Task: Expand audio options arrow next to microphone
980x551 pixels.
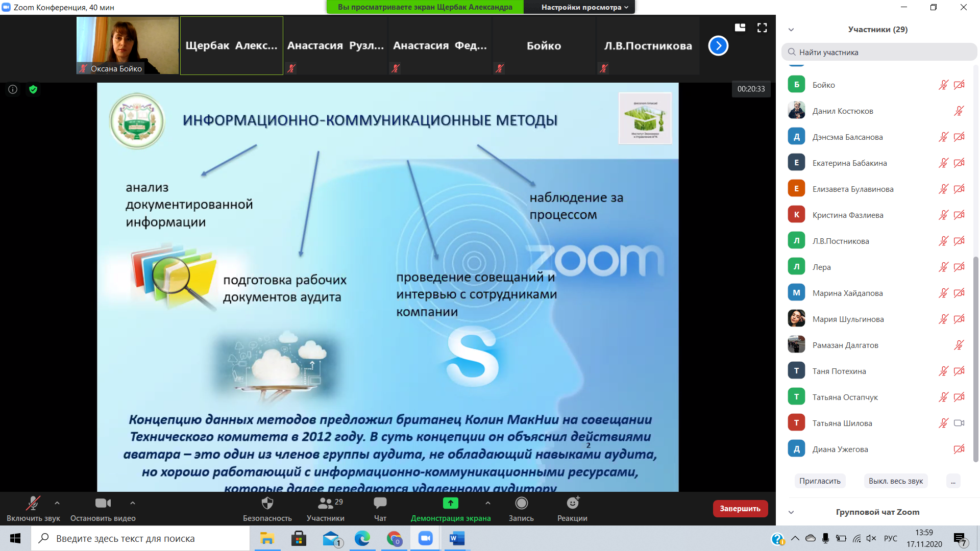Action: [x=57, y=503]
